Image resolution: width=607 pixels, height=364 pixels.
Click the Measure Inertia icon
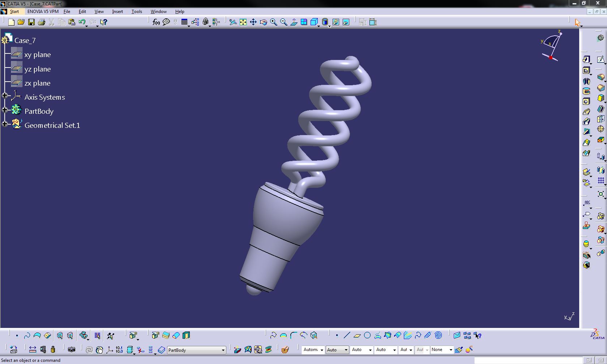click(x=53, y=350)
